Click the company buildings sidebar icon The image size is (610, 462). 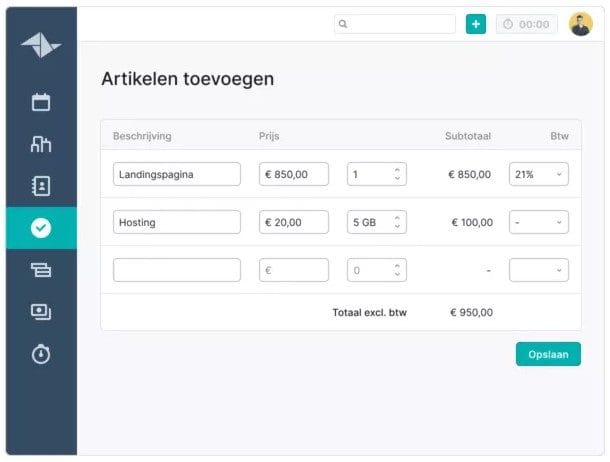pos(41,144)
